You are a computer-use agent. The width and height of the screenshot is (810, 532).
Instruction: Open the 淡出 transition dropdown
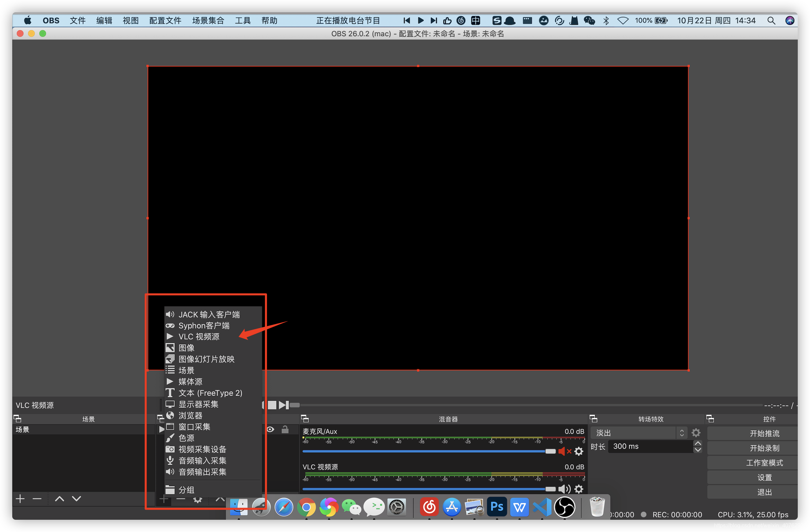pos(639,433)
